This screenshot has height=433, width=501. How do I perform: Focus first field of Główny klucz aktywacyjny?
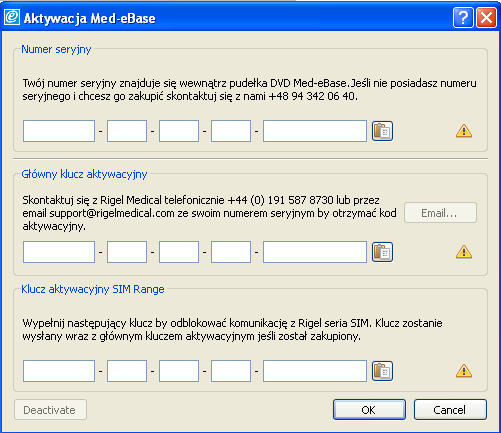(x=59, y=252)
